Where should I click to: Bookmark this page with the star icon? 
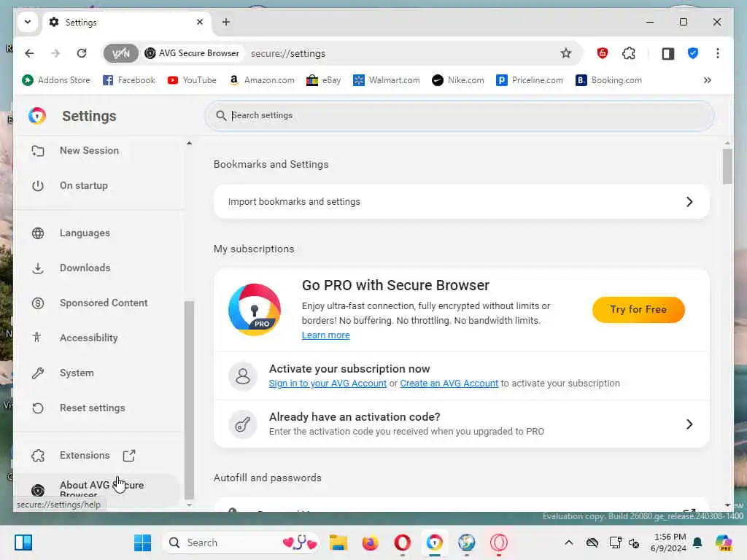click(x=565, y=53)
